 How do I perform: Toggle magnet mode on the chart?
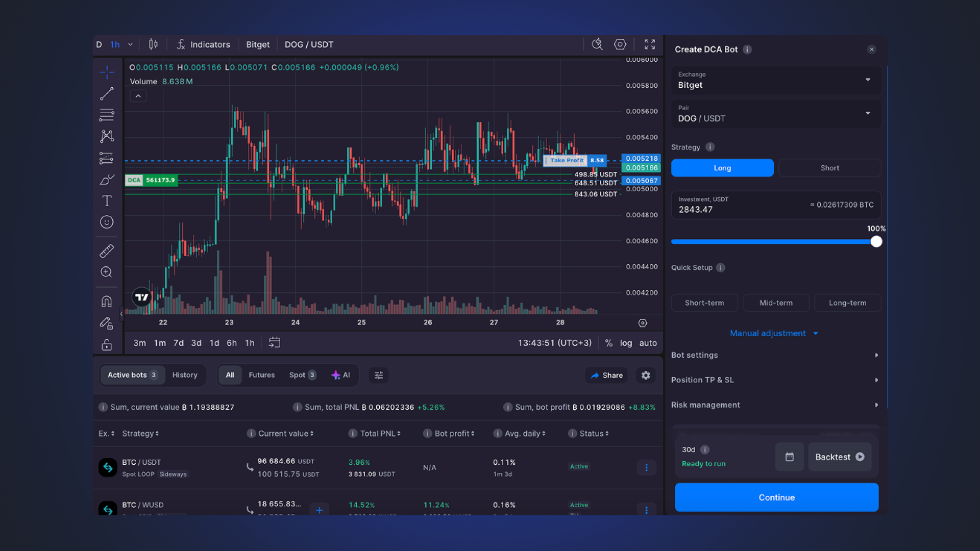pyautogui.click(x=107, y=301)
